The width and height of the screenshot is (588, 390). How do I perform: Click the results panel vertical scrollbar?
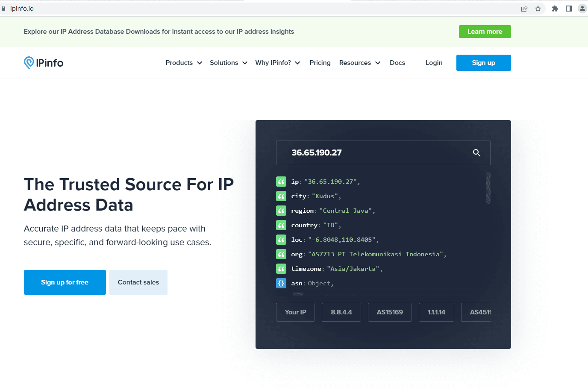pyautogui.click(x=488, y=188)
